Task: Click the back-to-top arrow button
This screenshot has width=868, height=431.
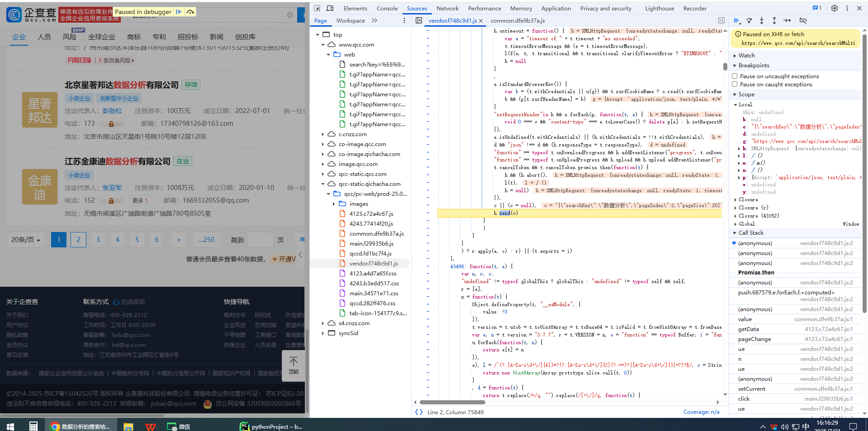Action: 294,366
